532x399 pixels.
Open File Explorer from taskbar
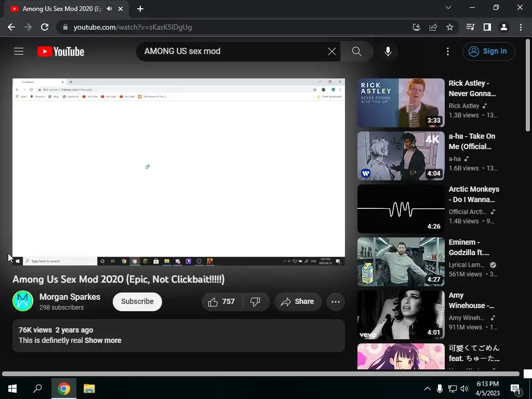coord(89,389)
